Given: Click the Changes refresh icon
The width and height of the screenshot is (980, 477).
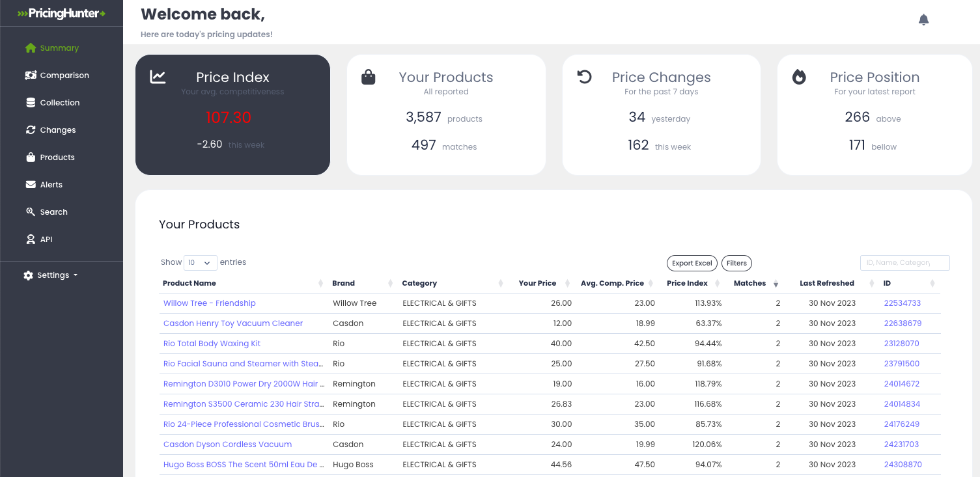Looking at the screenshot, I should click(x=30, y=129).
